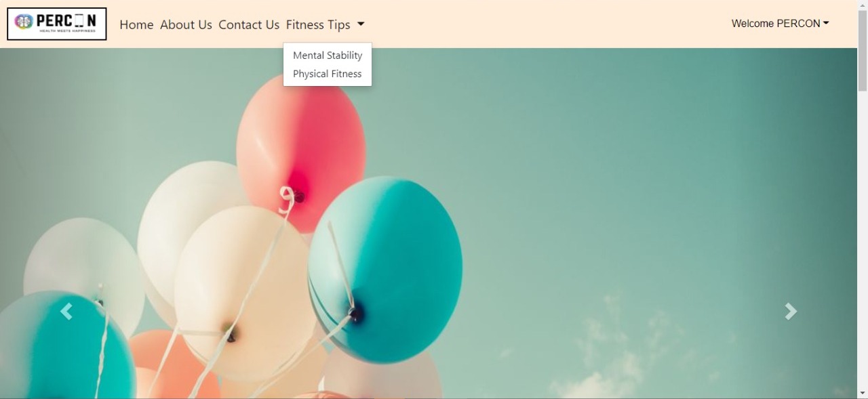Click the phone-shaped O in the PERCON logo
This screenshot has width=868, height=399.
[x=78, y=21]
